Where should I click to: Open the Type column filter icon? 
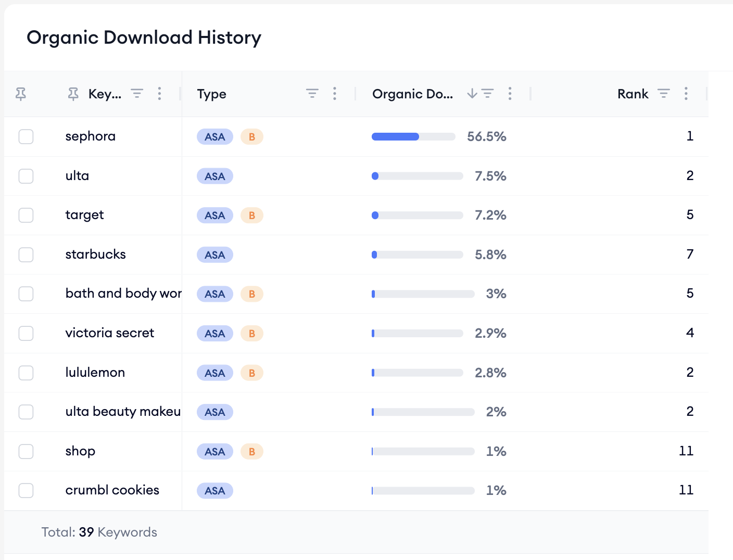pos(312,94)
